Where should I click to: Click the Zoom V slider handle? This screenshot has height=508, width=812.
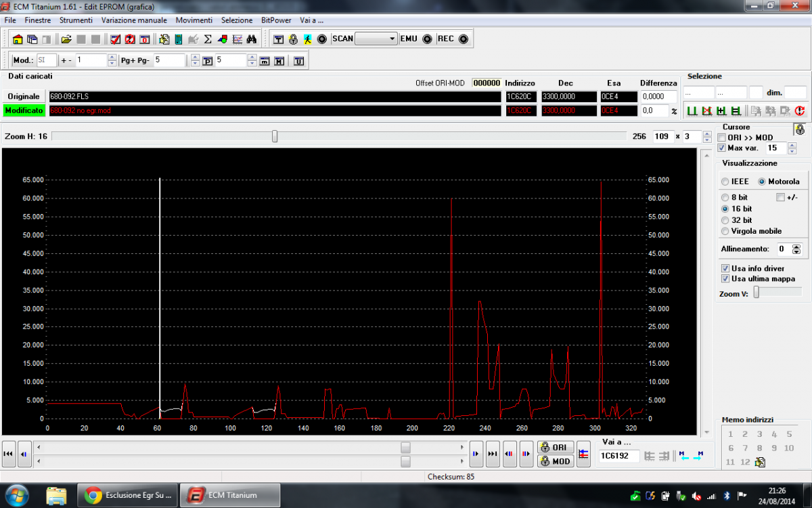pos(757,293)
